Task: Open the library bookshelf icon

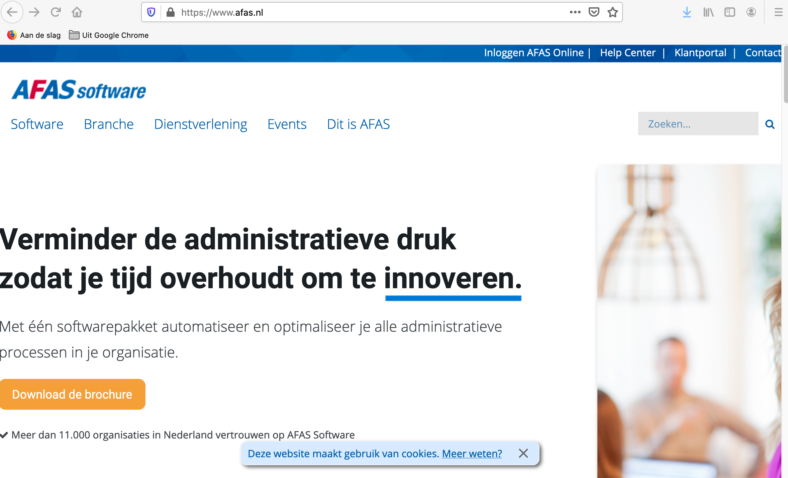Action: (x=708, y=12)
